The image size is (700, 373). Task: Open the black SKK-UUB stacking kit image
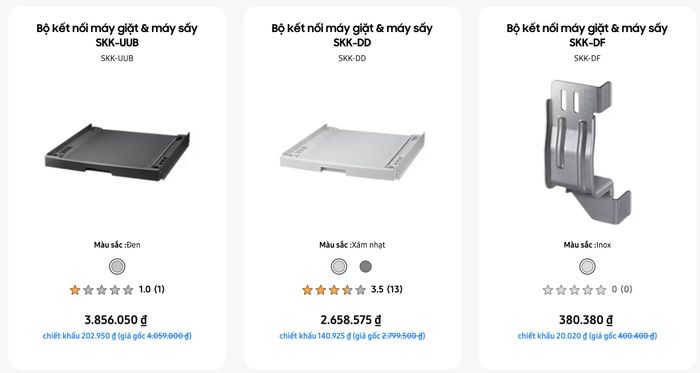tap(117, 152)
